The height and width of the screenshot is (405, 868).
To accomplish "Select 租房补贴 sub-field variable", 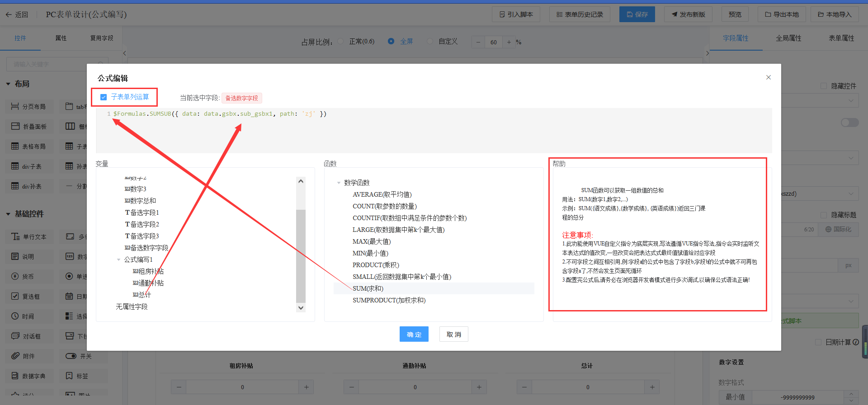I will point(148,271).
